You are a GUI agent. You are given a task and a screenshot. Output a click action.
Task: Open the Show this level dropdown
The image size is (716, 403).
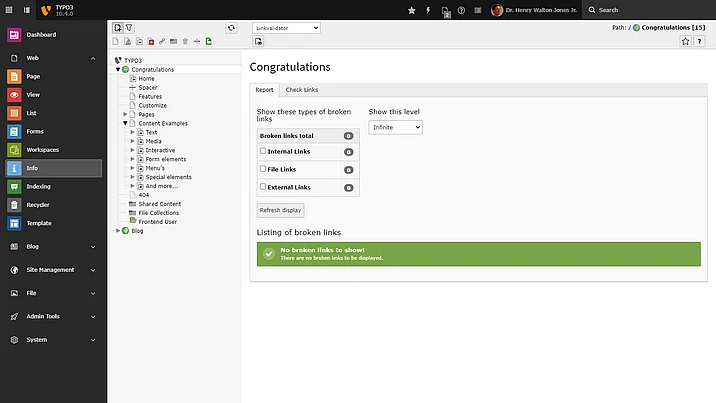coord(395,128)
